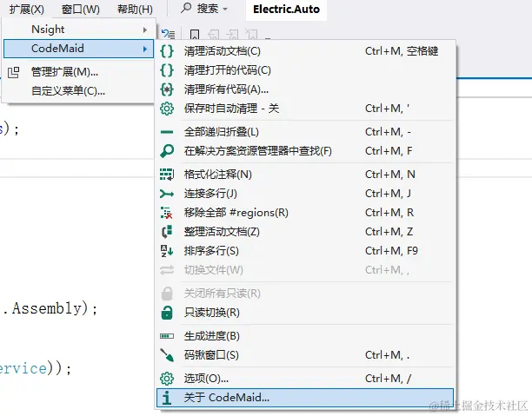532x416 pixels.
Task: Click the asterisk braces icon beside 清理所有代码(A)
Action: (167, 89)
